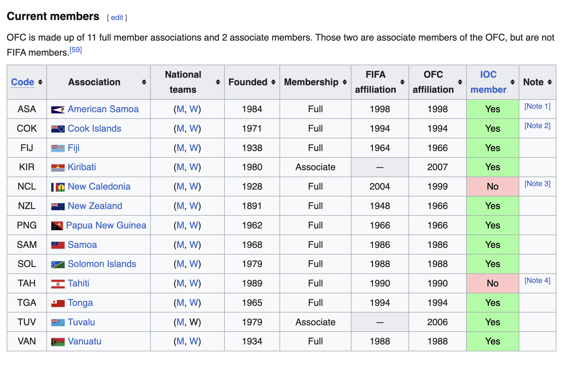This screenshot has height=367, width=588.
Task: Select the 1928 founded cell for New Caledonia
Action: click(x=252, y=187)
